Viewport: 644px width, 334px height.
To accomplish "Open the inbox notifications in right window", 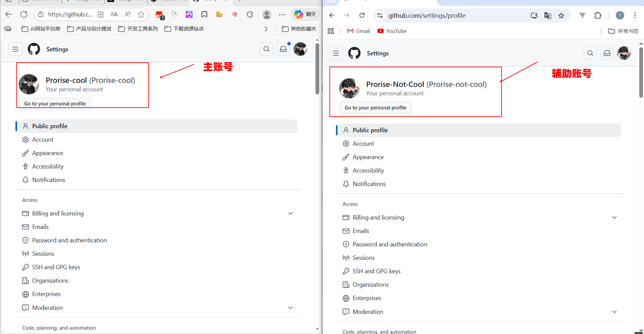I will coord(607,53).
